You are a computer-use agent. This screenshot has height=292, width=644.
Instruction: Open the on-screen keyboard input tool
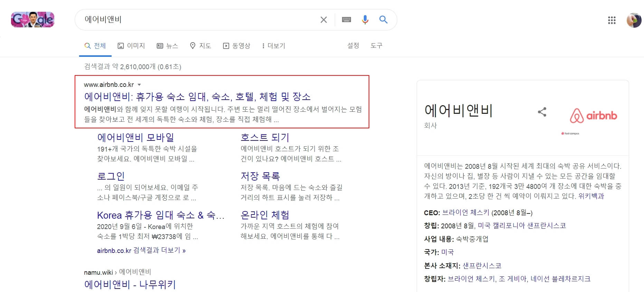pos(346,20)
